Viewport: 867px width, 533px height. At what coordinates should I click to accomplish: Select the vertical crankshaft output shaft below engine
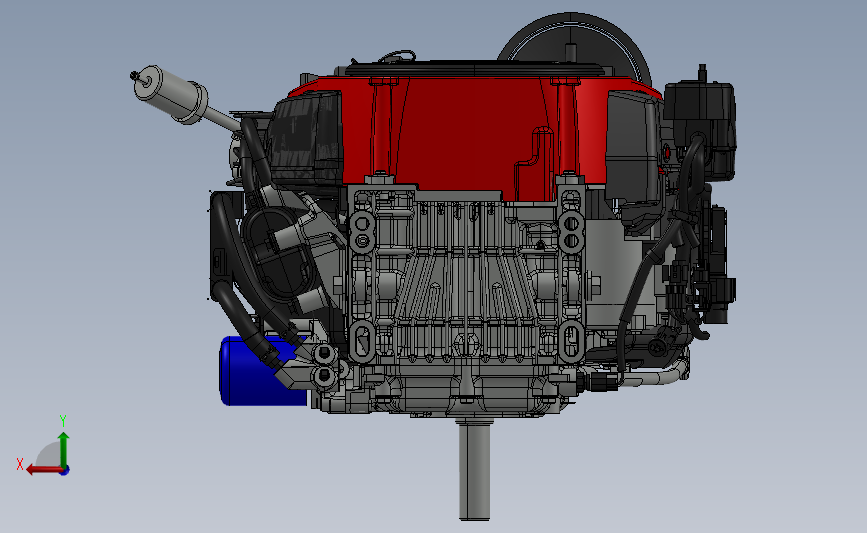(x=474, y=470)
